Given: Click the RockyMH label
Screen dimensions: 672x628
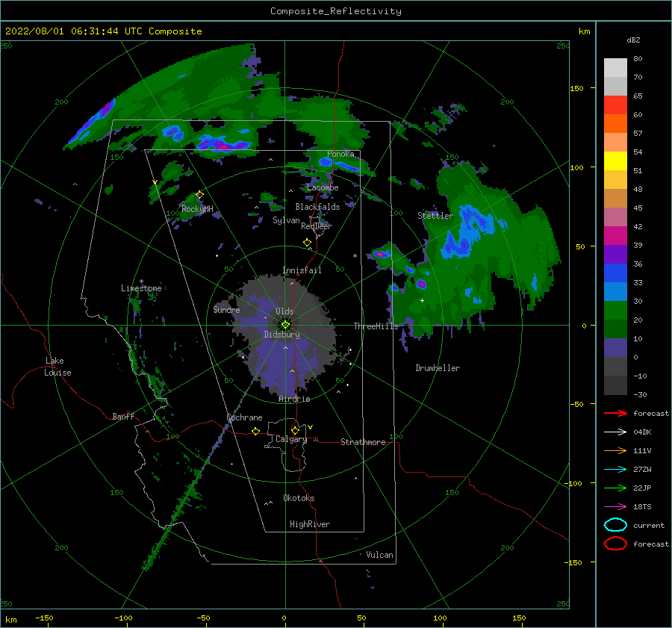Looking at the screenshot, I should click(x=197, y=209).
